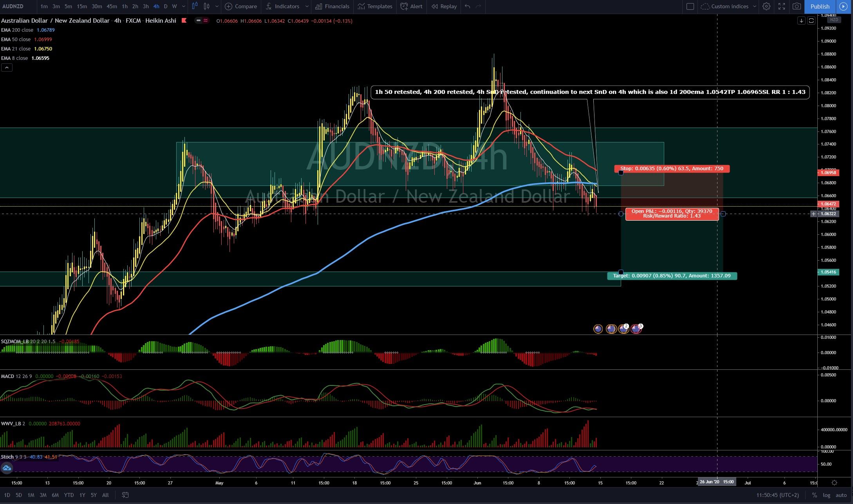Screen dimensions: 853x504
Task: Click the event flag icon with badge 2
Action: 623,329
